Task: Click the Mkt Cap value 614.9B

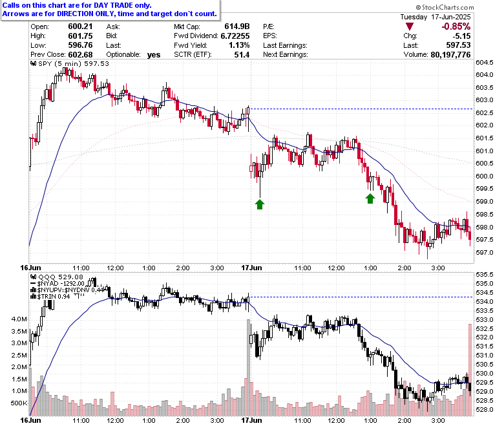Action: [x=237, y=27]
